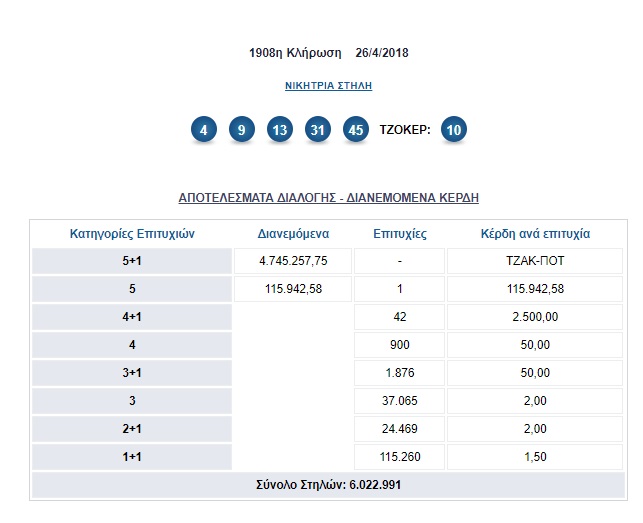Screen dimensions: 643x523
Task: Click the ΤΖΟΚΕΡ: label
Action: point(405,130)
